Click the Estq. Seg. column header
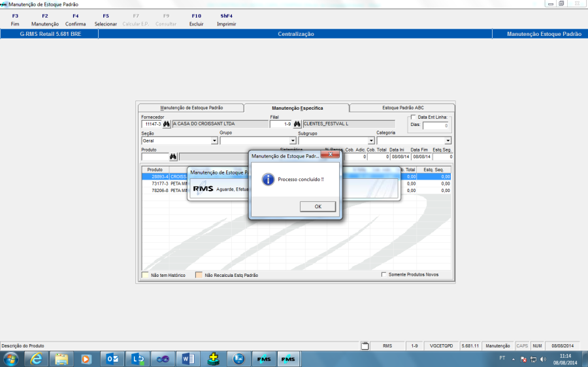This screenshot has height=367, width=588. [434, 170]
